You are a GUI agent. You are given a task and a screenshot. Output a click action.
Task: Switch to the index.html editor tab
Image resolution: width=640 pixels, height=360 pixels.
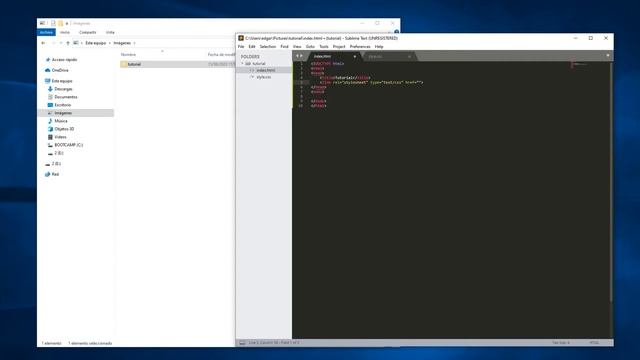(x=333, y=56)
